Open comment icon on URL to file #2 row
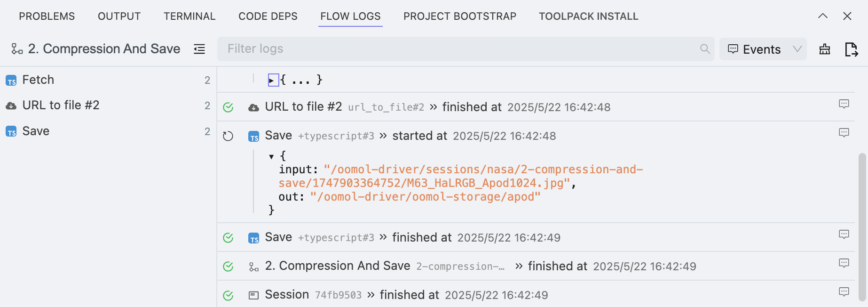The image size is (868, 307). pos(844,104)
